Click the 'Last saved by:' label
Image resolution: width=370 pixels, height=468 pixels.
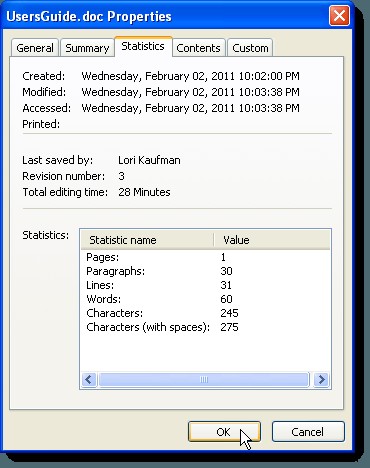click(58, 160)
